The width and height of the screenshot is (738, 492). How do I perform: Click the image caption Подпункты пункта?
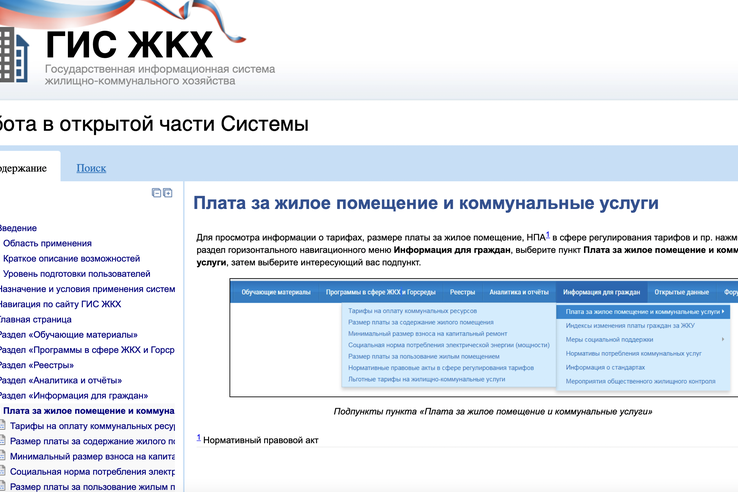[x=493, y=411]
